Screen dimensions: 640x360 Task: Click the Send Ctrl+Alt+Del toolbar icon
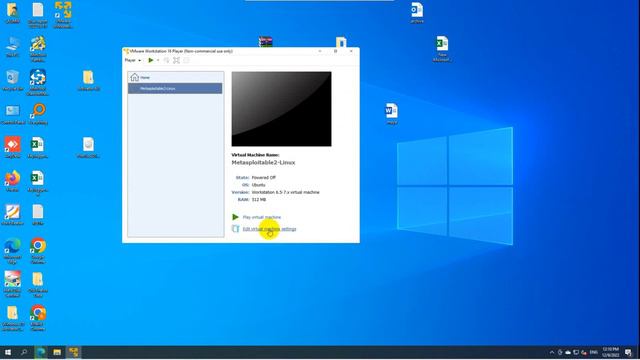(x=167, y=60)
